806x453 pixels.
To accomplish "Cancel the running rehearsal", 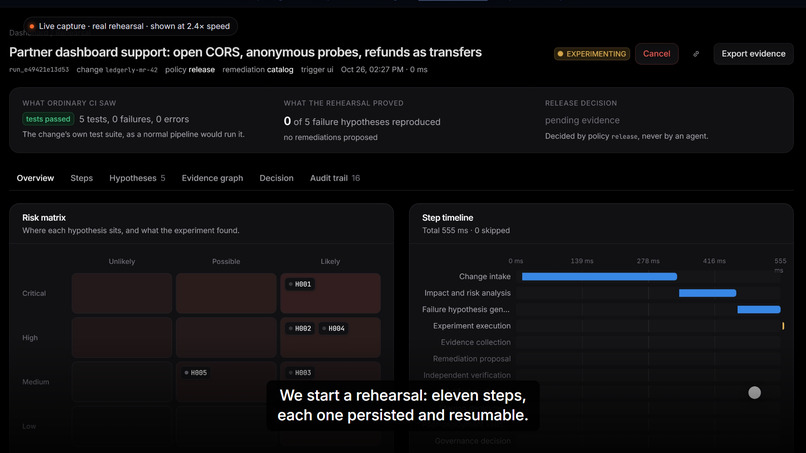I will coord(656,54).
